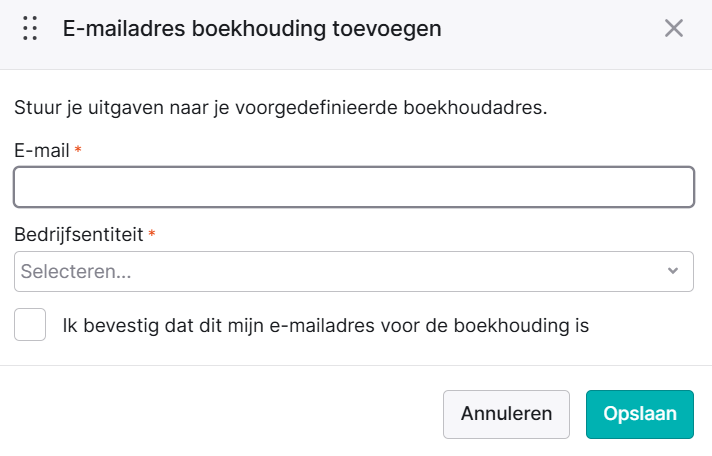The image size is (712, 456).
Task: Click the red asterisk beside E-mail
Action: point(78,149)
